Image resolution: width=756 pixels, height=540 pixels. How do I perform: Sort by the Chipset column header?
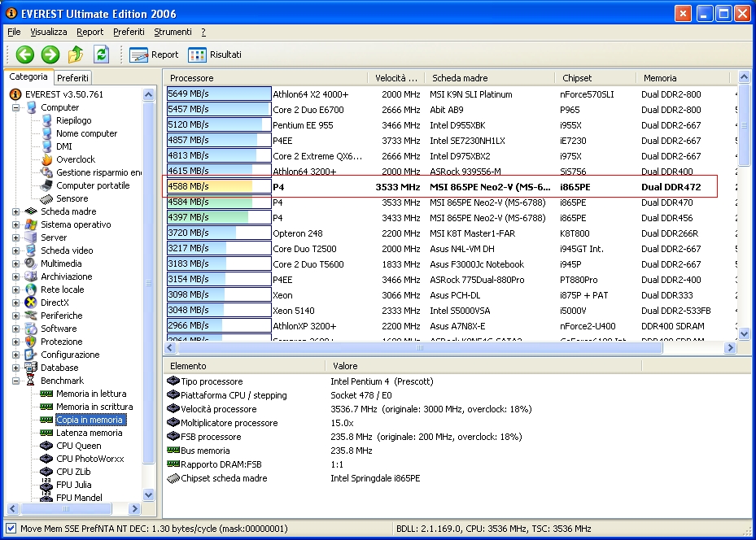(x=596, y=78)
